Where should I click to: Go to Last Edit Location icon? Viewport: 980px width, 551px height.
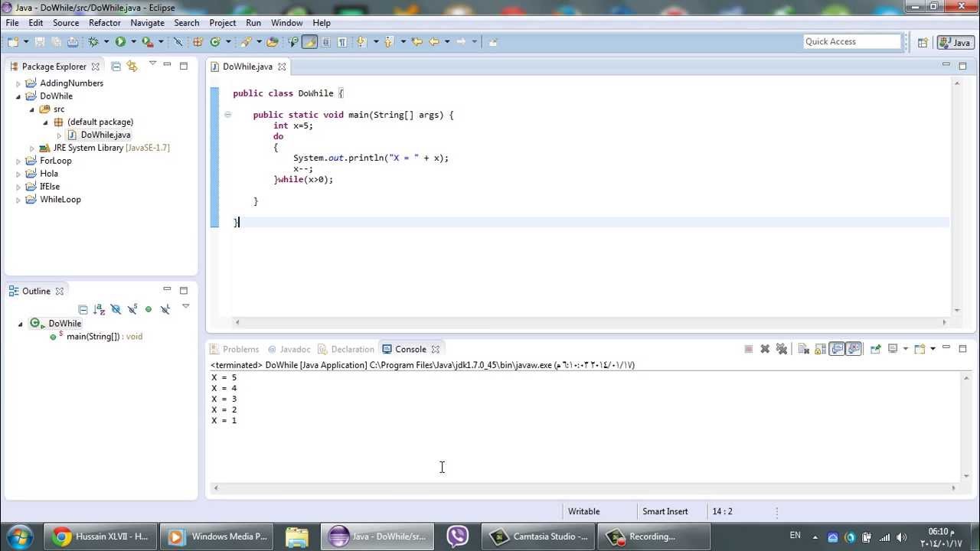click(x=416, y=42)
